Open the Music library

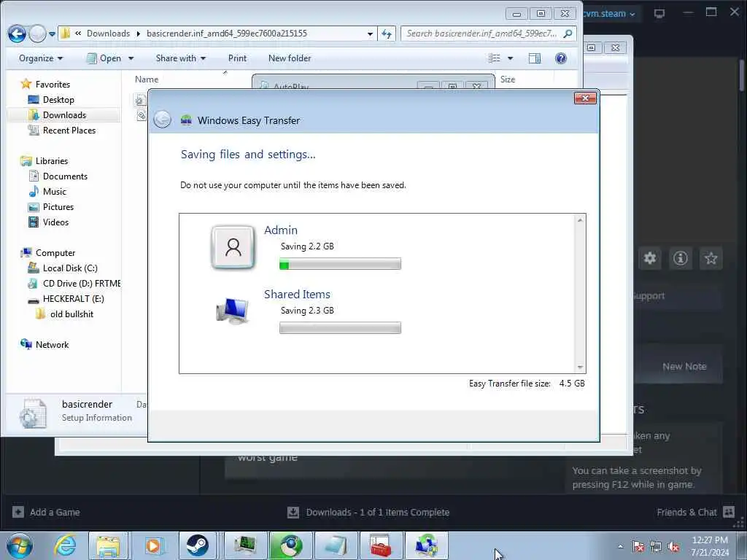pos(54,192)
